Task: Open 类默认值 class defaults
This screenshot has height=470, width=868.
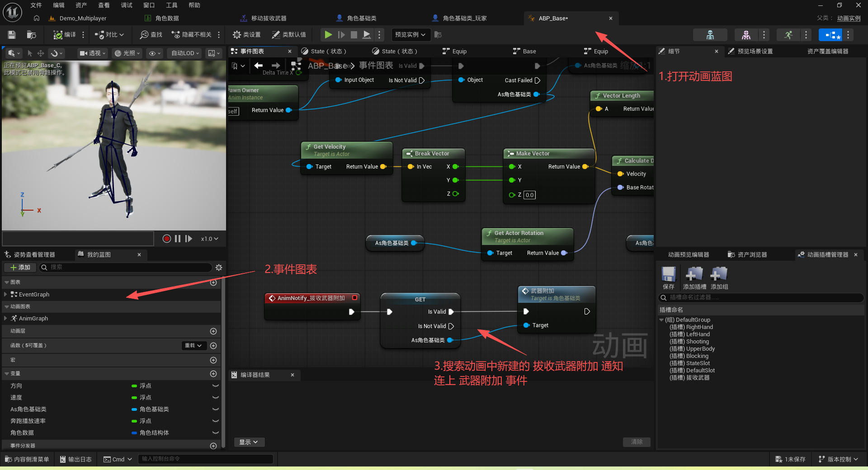Action: [x=289, y=35]
